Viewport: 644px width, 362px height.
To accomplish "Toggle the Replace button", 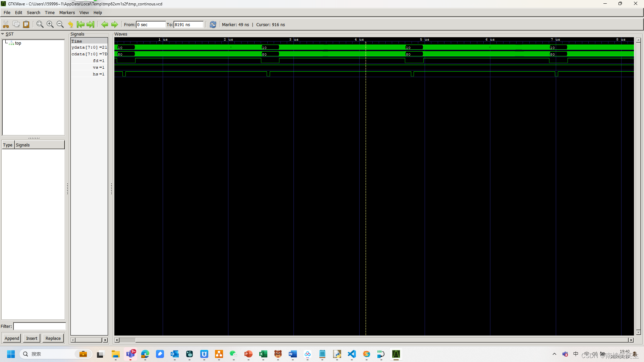I will pyautogui.click(x=53, y=338).
